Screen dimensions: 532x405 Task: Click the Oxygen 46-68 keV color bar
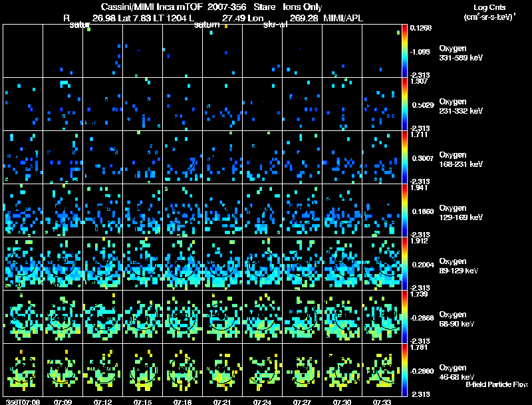click(x=405, y=370)
